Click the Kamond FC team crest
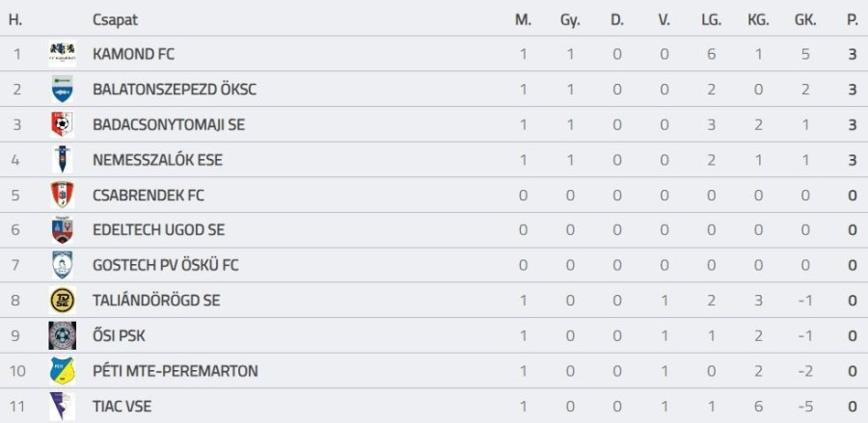Image resolution: width=868 pixels, height=423 pixels. [63, 54]
